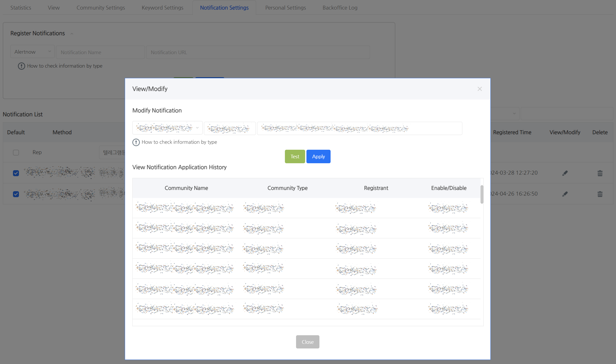Uncheck the second notification's default checkbox

point(16,194)
